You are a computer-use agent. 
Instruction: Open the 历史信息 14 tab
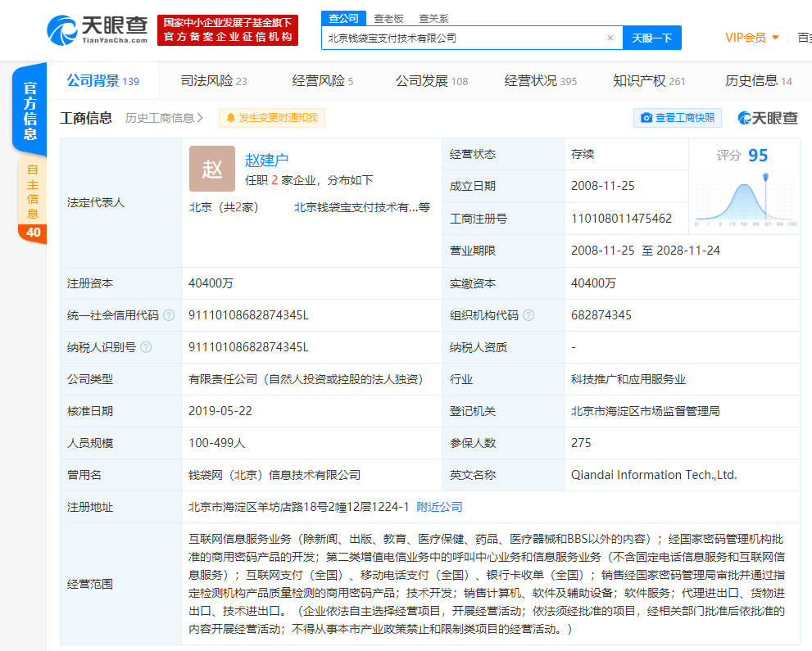(759, 81)
